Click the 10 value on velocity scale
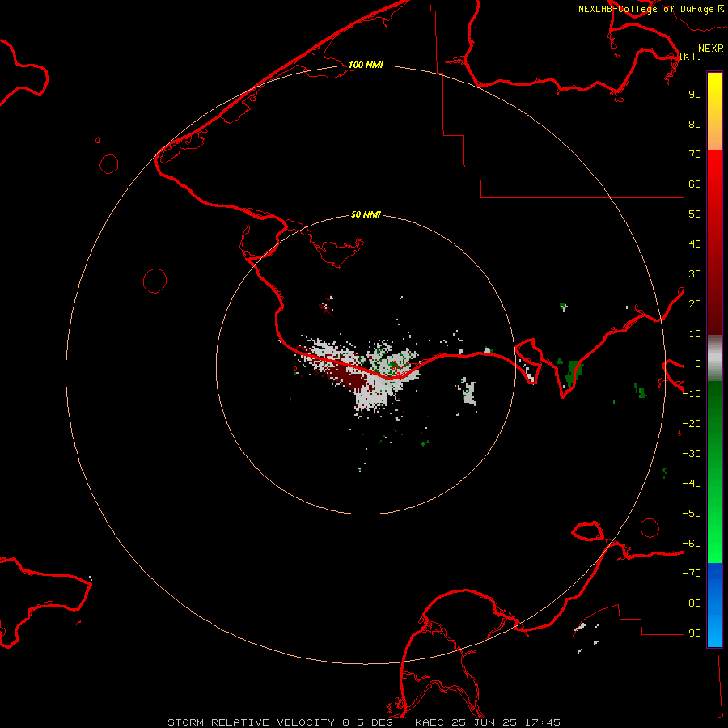 (695, 334)
